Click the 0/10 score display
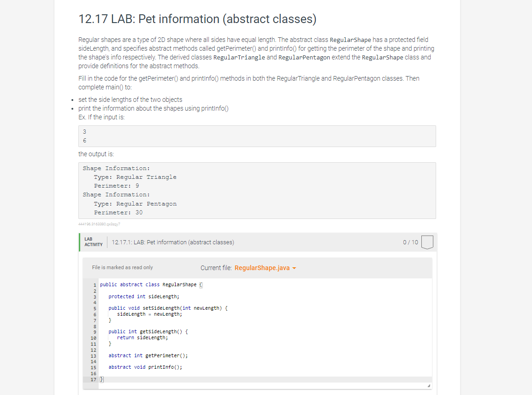 click(x=410, y=242)
